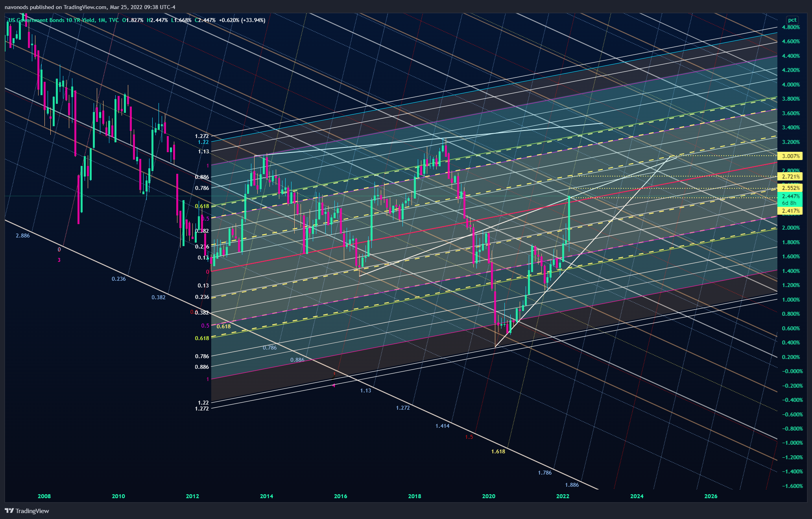Click the red 1.5 fib fan label
This screenshot has width=812, height=519.
(x=469, y=437)
